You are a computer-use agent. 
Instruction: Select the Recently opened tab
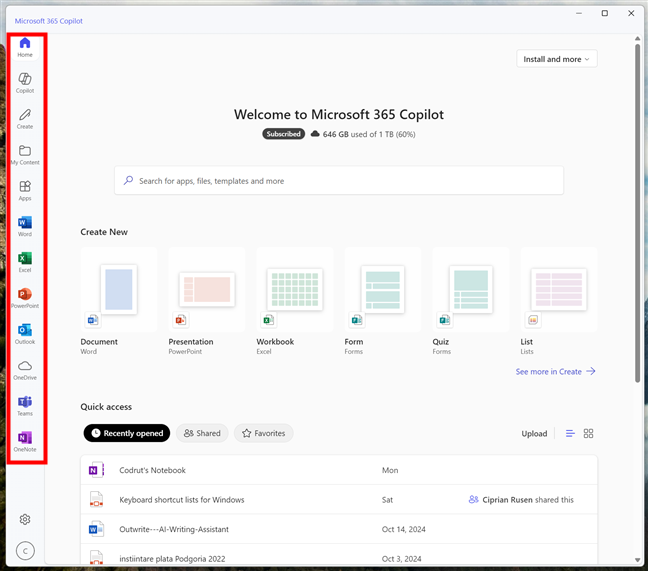coord(127,433)
